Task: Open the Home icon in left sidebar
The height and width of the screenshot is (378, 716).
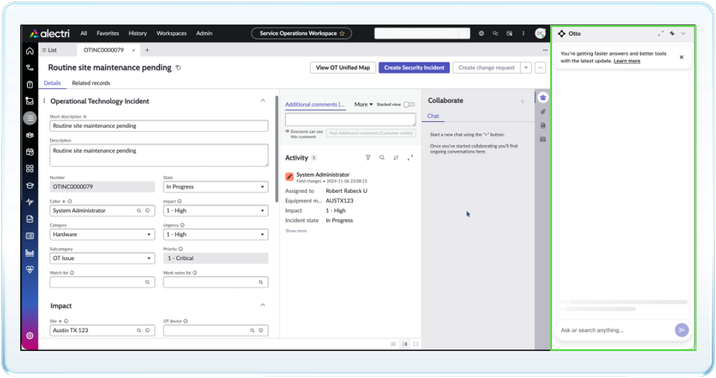Action: [x=30, y=51]
